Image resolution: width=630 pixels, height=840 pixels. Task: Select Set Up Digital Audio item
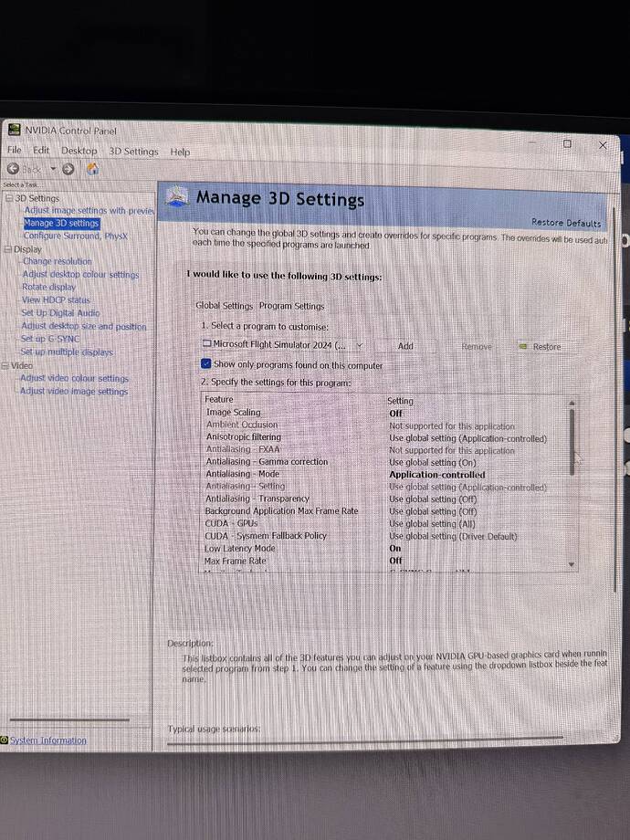[x=60, y=313]
